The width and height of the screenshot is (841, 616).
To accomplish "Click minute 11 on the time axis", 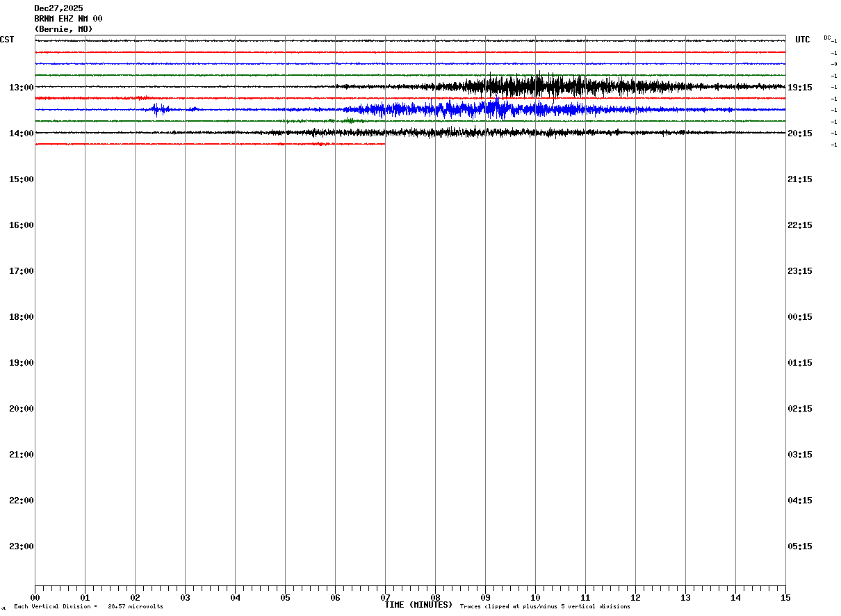I will click(x=585, y=597).
